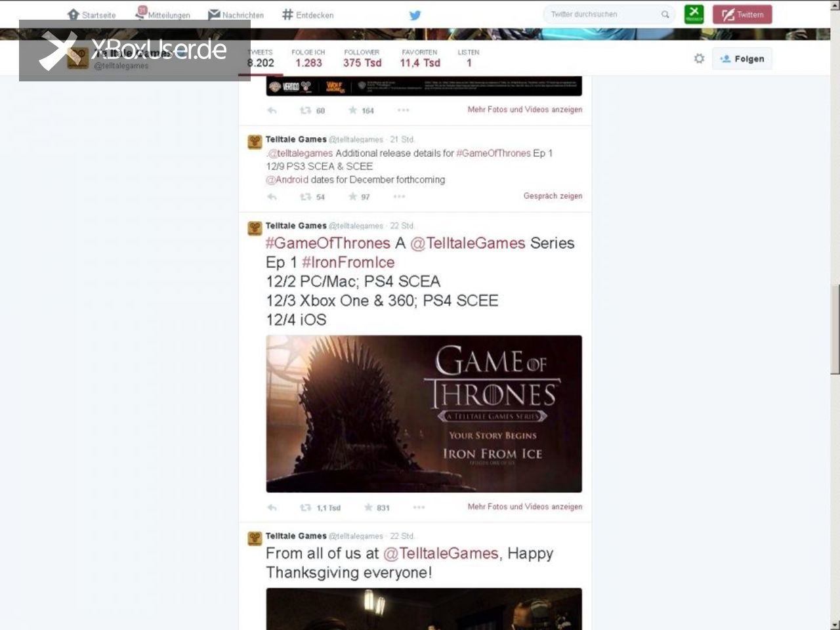Retweet the tweet with 1,1 Tsd retweets
This screenshot has height=630, width=840.
(306, 507)
